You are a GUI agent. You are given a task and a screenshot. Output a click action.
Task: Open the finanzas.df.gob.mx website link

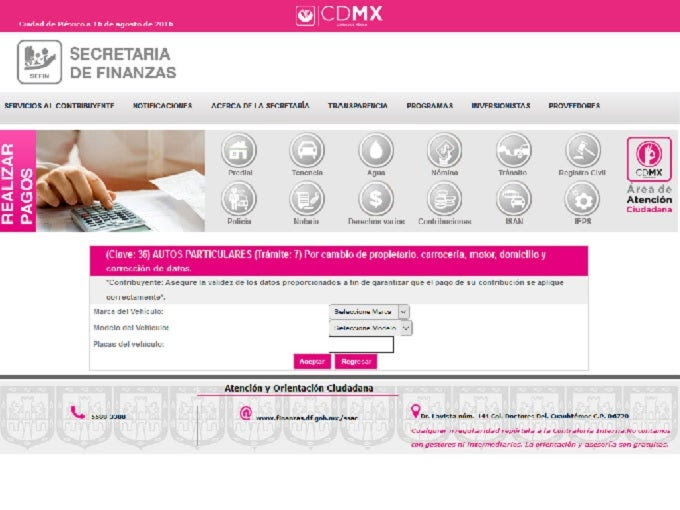point(306,418)
